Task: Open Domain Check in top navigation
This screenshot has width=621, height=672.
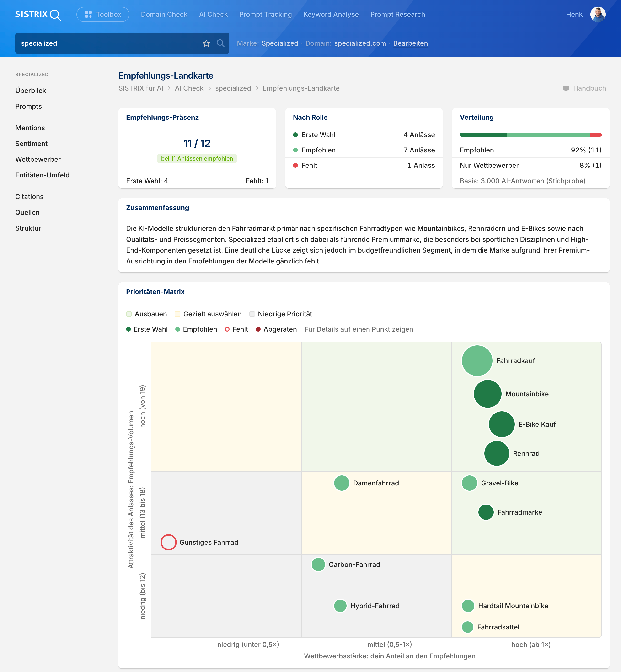Action: 164,15
